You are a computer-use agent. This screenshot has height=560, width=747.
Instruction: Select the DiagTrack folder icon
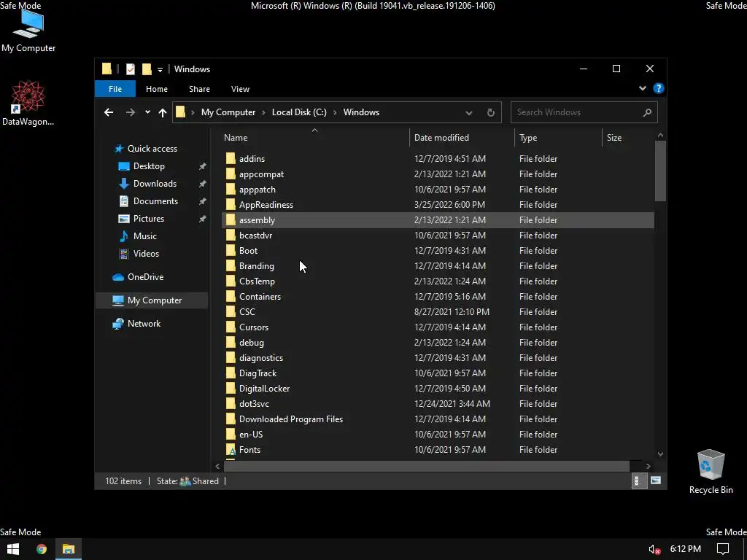(231, 373)
